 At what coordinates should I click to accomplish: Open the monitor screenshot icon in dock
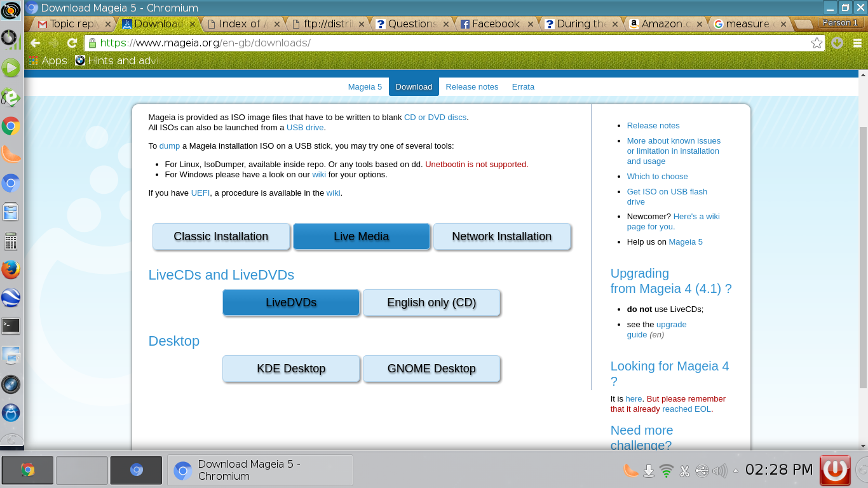tap(10, 355)
